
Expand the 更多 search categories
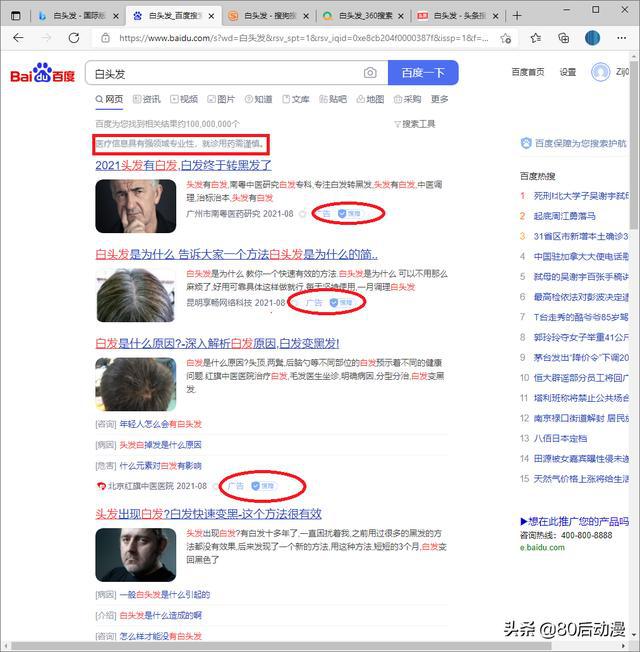tap(440, 99)
